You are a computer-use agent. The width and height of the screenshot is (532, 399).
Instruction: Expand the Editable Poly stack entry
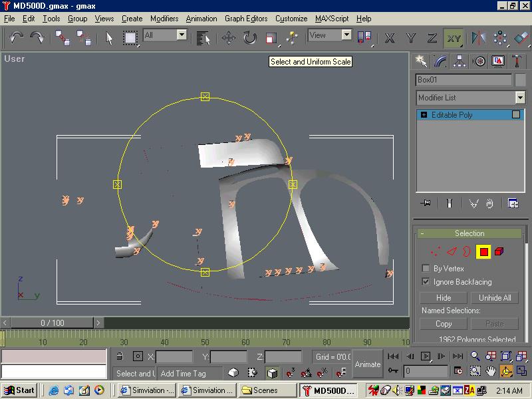pos(424,115)
